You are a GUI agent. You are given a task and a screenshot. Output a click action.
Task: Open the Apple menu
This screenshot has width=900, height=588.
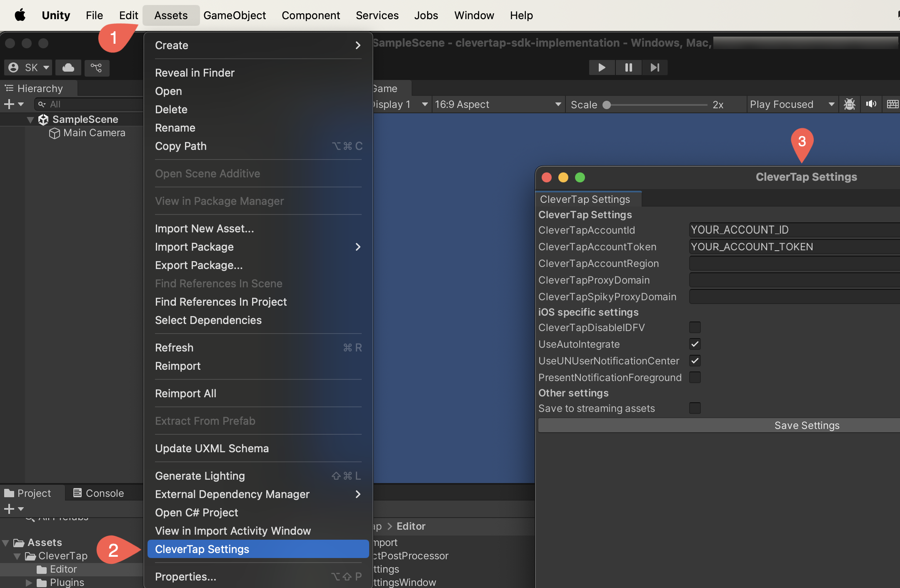pyautogui.click(x=20, y=15)
